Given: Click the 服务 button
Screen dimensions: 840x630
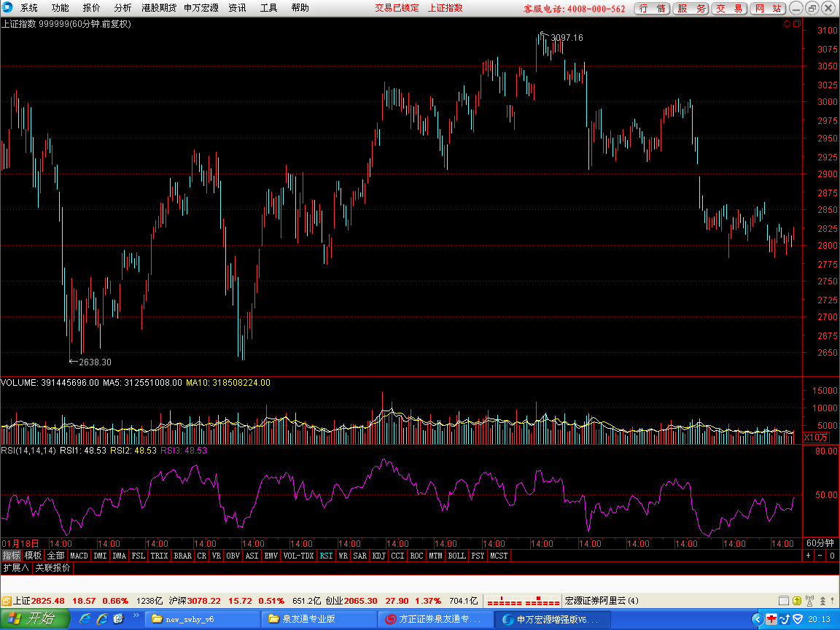Looking at the screenshot, I should point(691,9).
